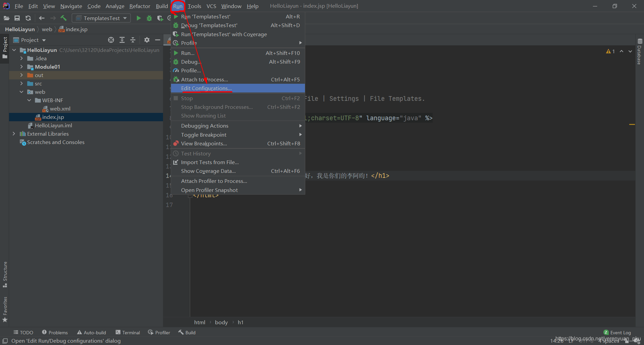Collapse the WEB-INF folder

click(x=29, y=100)
